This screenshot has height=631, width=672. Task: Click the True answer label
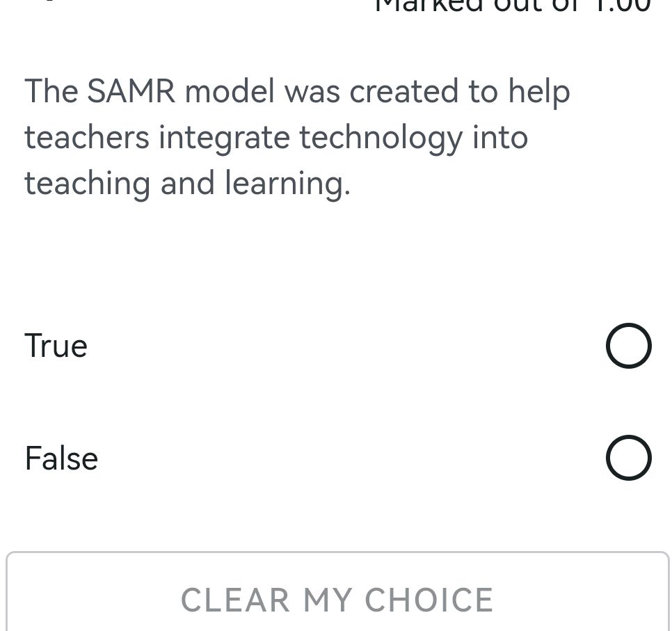click(56, 345)
